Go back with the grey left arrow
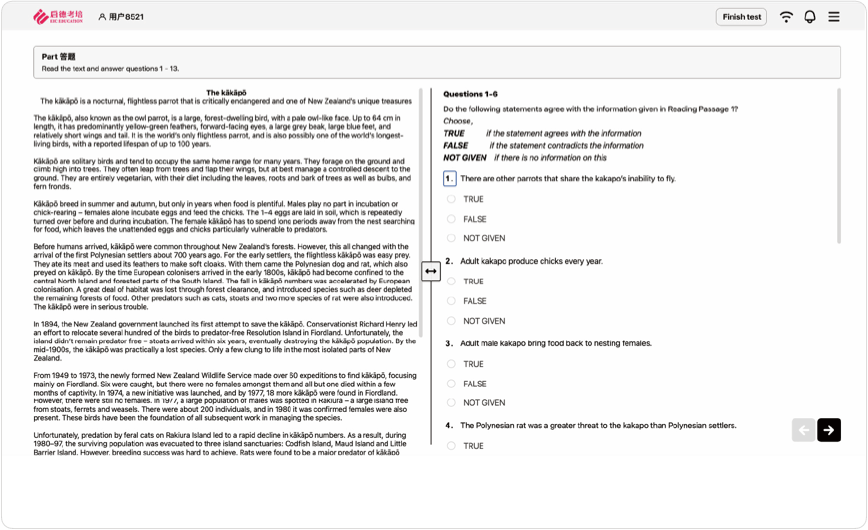 click(x=804, y=430)
